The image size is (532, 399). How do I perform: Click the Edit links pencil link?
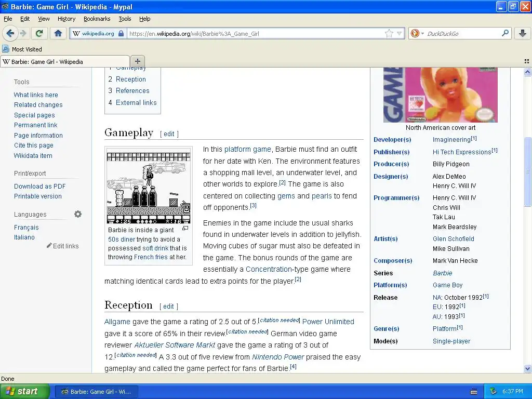tap(62, 246)
